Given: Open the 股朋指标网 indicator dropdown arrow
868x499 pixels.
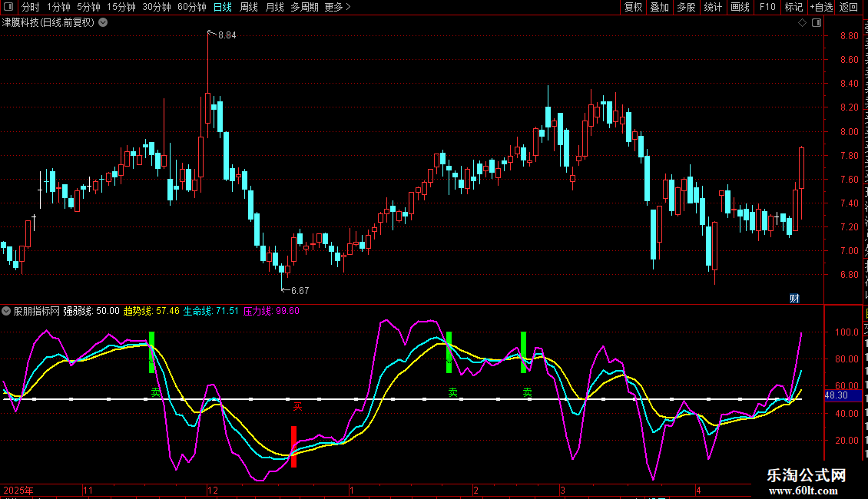Looking at the screenshot, I should (6, 311).
